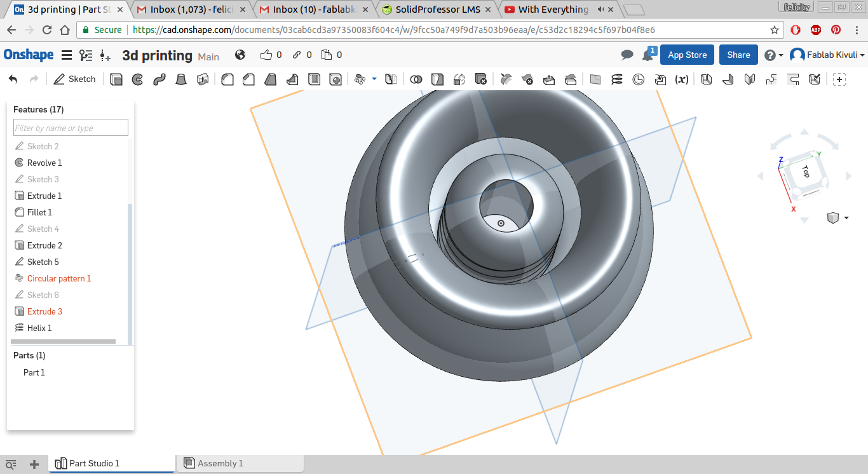This screenshot has height=474, width=868.
Task: Add a new tab with plus button
Action: [34, 464]
